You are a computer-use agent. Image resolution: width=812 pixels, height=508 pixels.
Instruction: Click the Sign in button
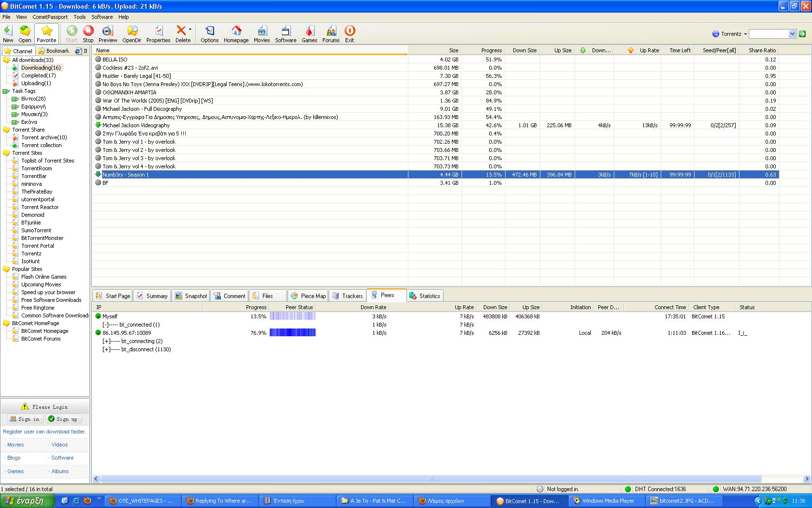pyautogui.click(x=25, y=419)
